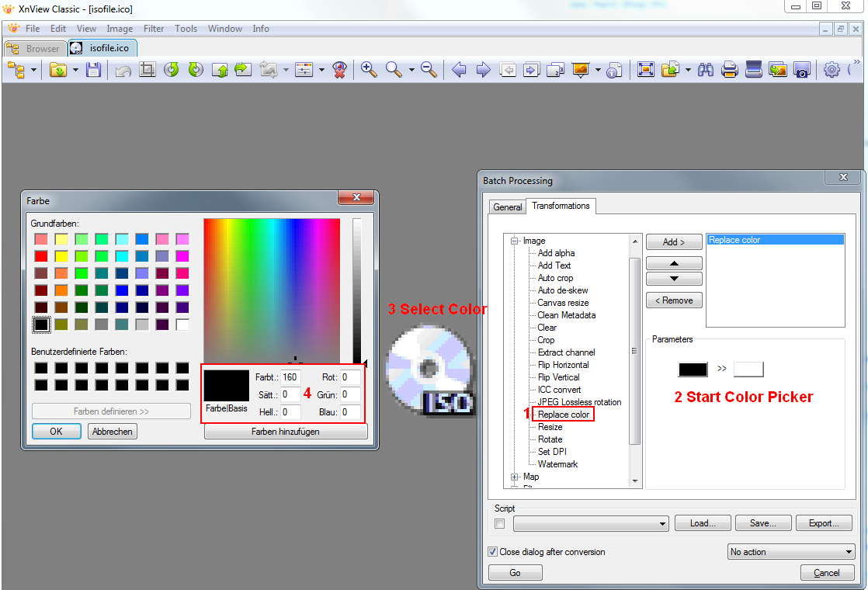Open settings with the gear icon
Screen dimensions: 868x590
click(x=832, y=70)
